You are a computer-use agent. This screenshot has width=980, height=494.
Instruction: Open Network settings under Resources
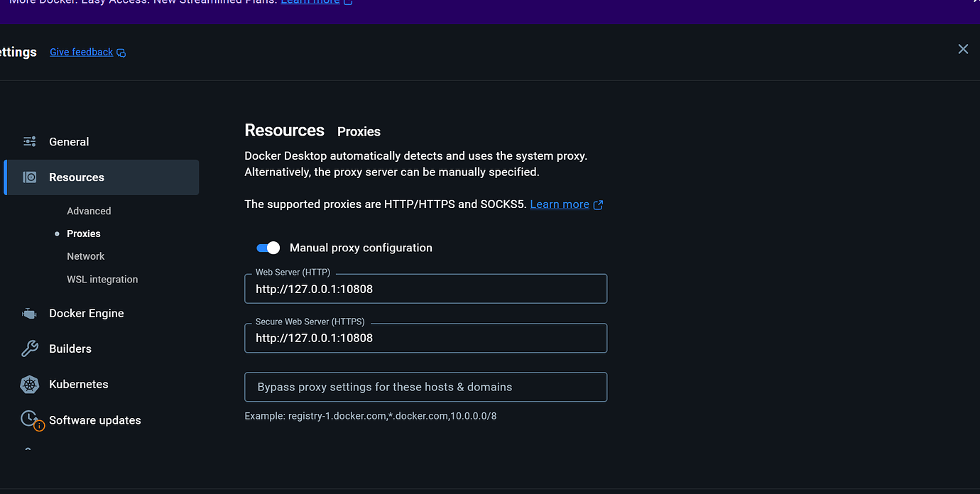(85, 256)
